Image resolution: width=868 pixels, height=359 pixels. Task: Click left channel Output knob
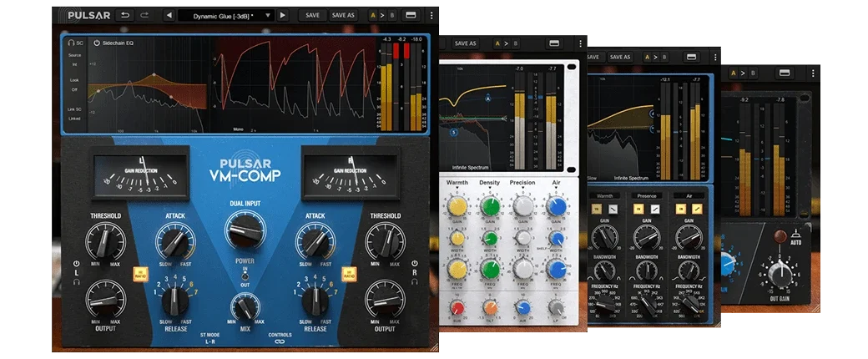point(105,299)
